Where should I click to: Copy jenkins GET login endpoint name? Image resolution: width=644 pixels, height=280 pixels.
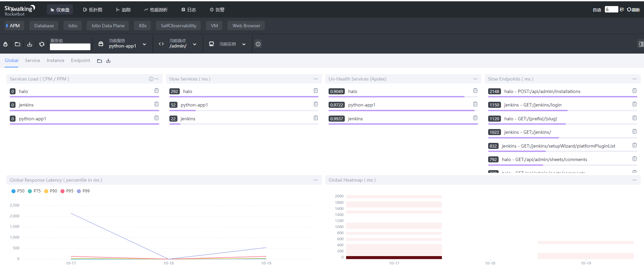[x=635, y=104]
